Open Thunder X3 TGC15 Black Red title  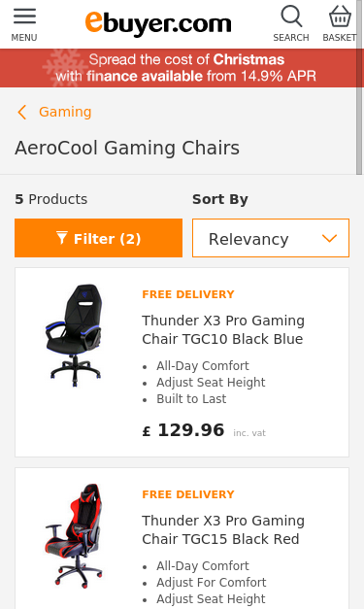(223, 529)
